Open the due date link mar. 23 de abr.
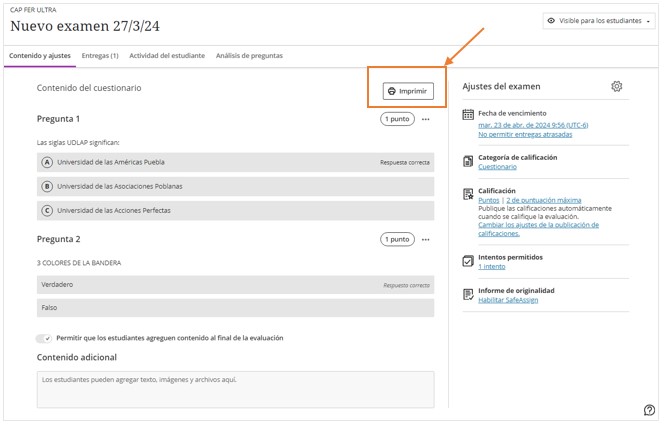The image size is (666, 426). click(x=533, y=125)
